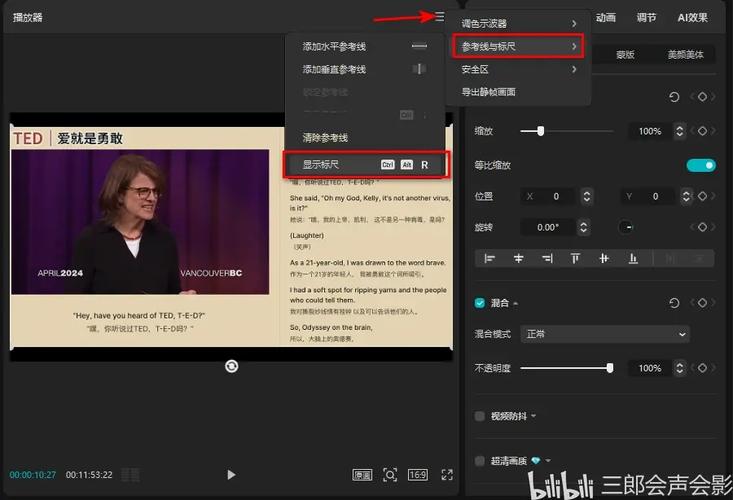Expand the 视频防抖 section arrow
Image resolution: width=733 pixels, height=500 pixels.
534,416
